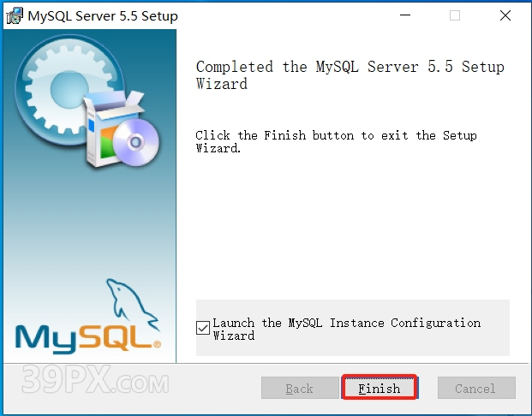The width and height of the screenshot is (532, 416).
Task: Click the registered trademark symbol beside logo
Action: click(157, 345)
